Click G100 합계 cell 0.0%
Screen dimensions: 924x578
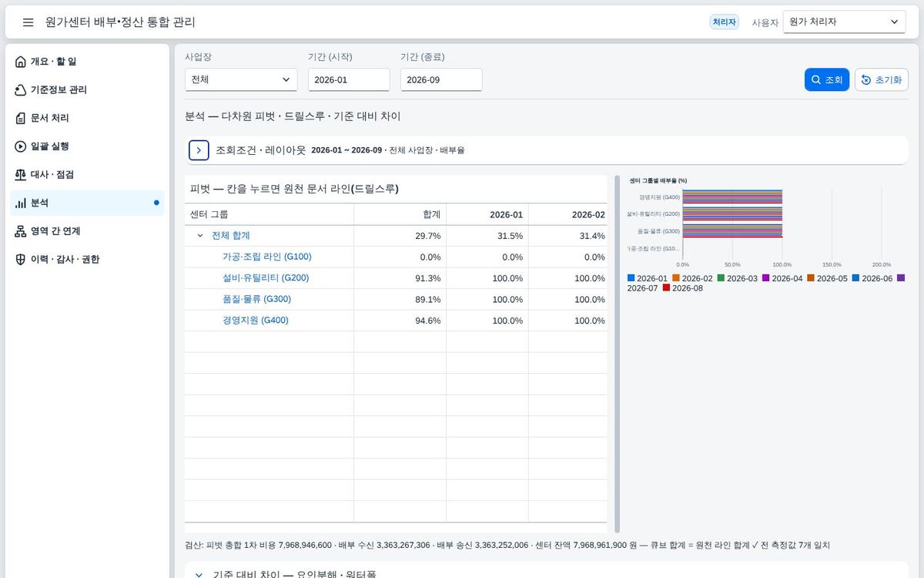coord(400,257)
